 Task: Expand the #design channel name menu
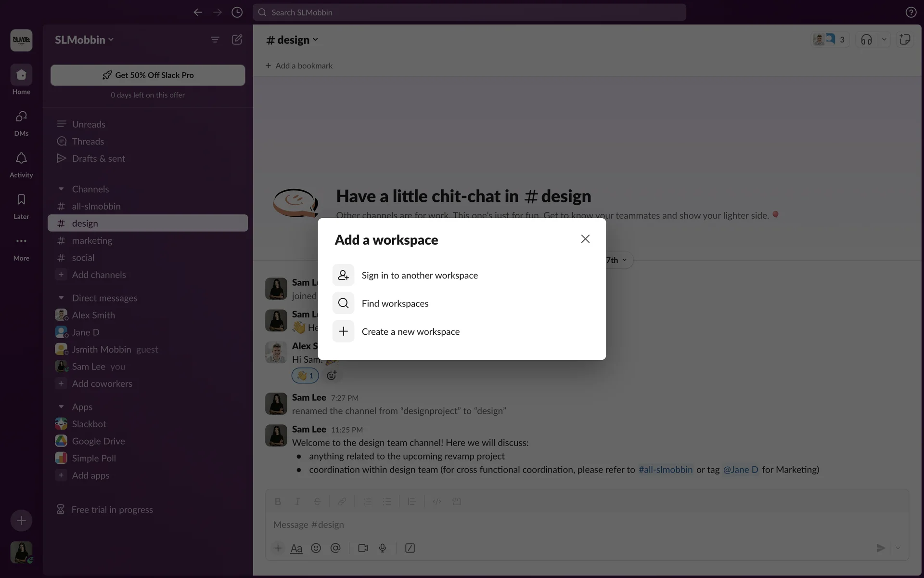(x=292, y=39)
